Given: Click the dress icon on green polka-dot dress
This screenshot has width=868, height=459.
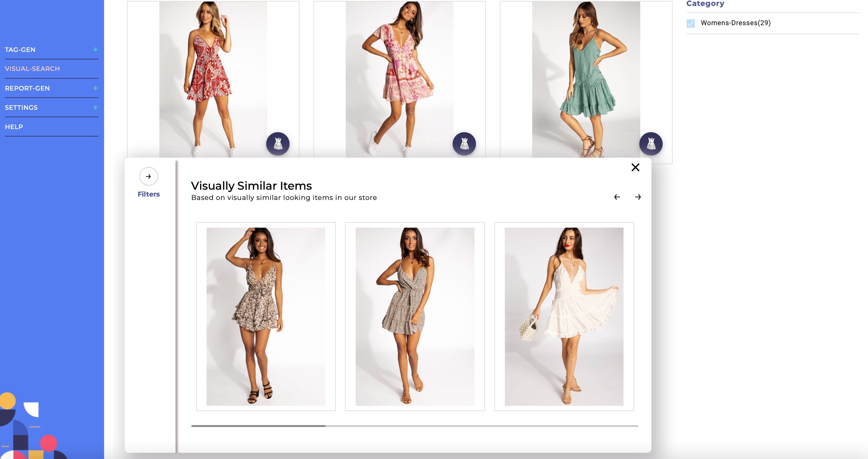Looking at the screenshot, I should tap(651, 144).
